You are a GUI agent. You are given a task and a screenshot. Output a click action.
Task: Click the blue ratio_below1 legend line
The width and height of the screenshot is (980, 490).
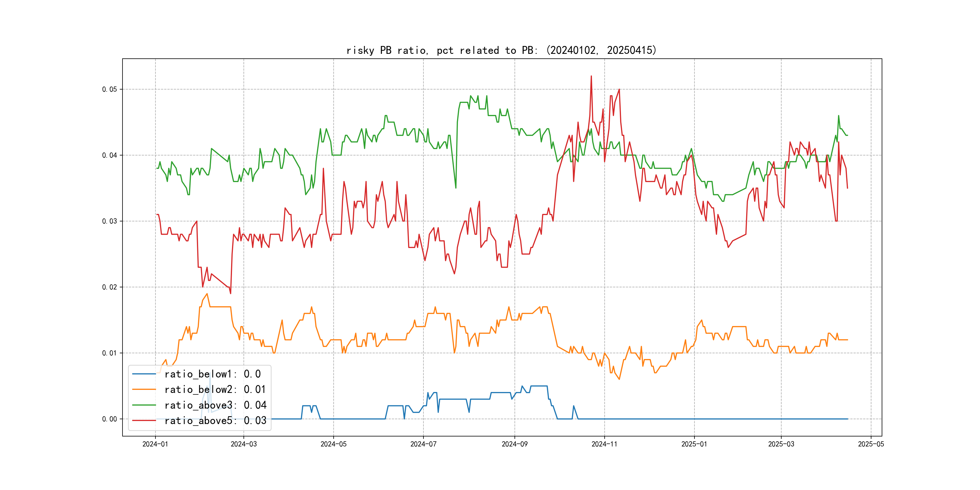[x=144, y=374]
